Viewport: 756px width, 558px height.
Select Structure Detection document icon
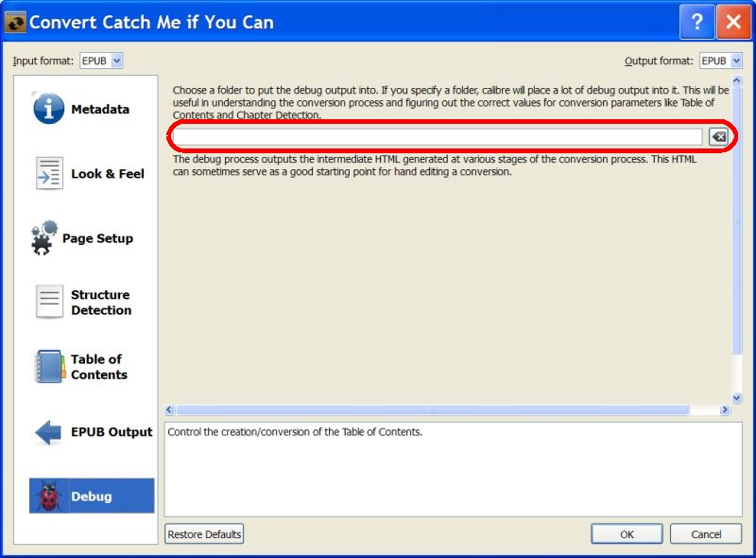(x=49, y=301)
